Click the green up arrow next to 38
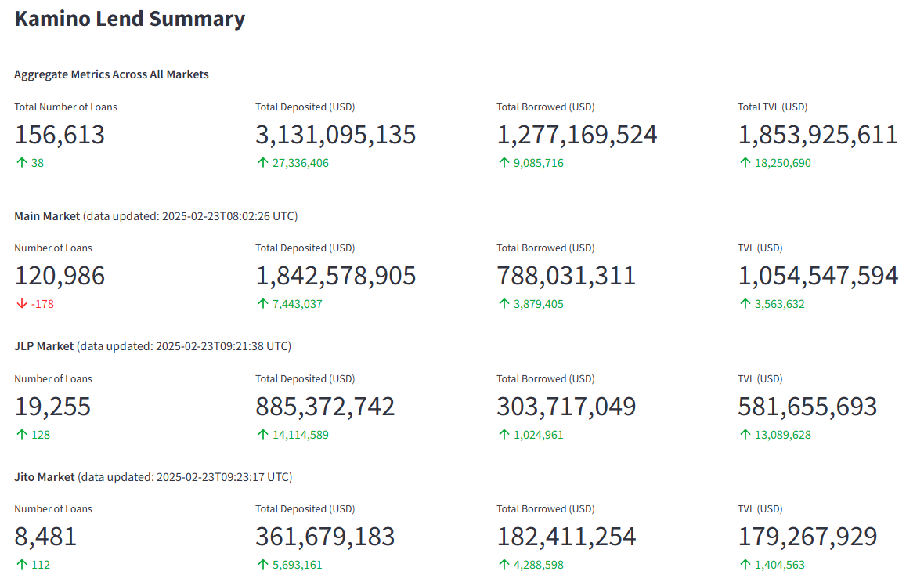924x586 pixels. tap(20, 163)
